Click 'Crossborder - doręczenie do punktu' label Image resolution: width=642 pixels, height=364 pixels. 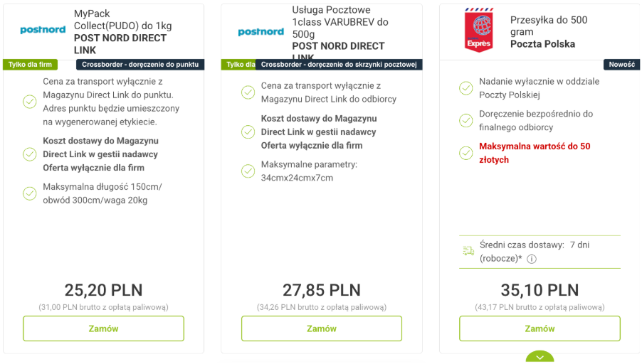coord(140,65)
